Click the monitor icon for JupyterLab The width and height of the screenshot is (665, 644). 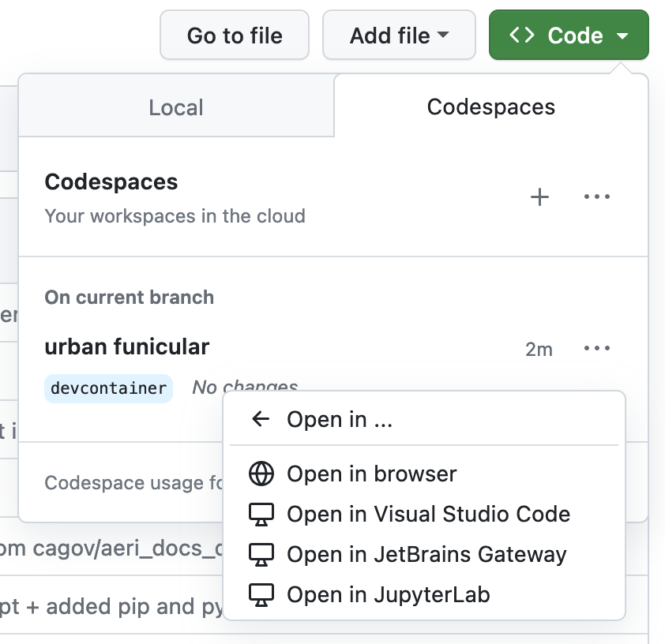tap(261, 594)
